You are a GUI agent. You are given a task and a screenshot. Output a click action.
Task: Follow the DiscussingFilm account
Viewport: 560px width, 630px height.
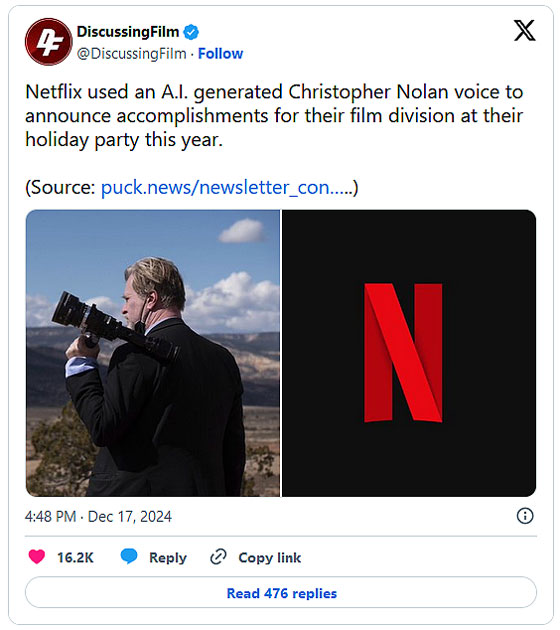point(221,53)
